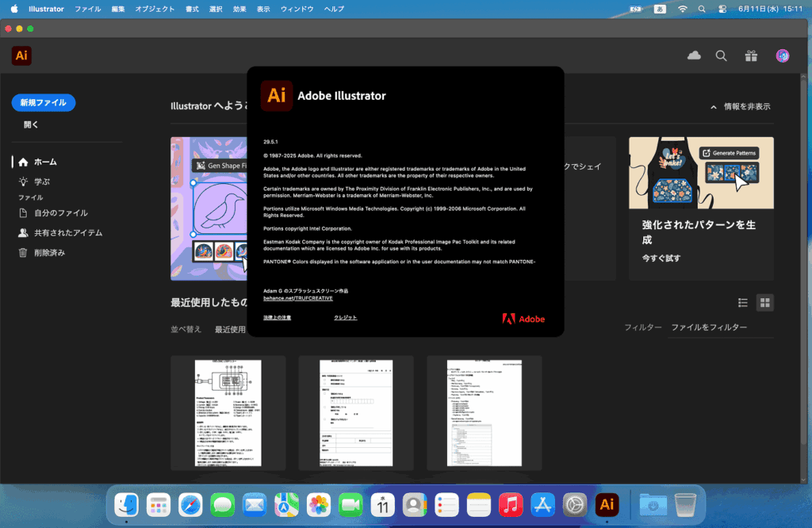
Task: Open Launchpad from the Dock
Action: tap(159, 505)
